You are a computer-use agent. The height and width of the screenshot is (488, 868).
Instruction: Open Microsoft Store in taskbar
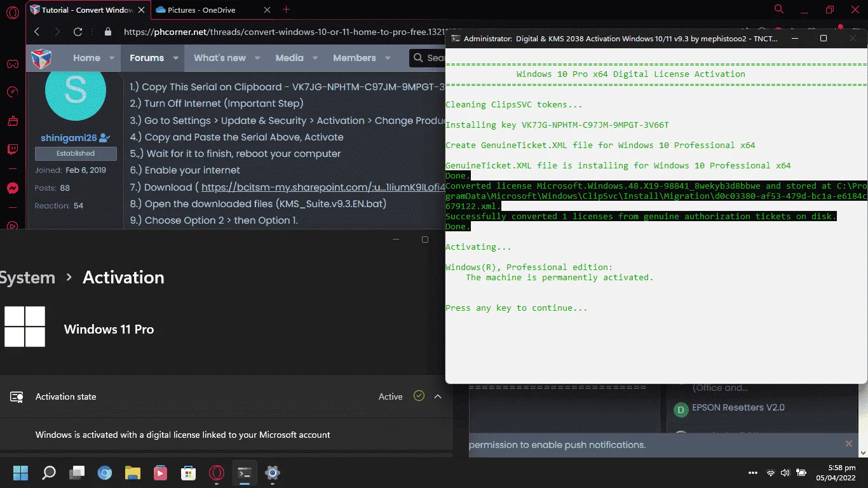(188, 473)
